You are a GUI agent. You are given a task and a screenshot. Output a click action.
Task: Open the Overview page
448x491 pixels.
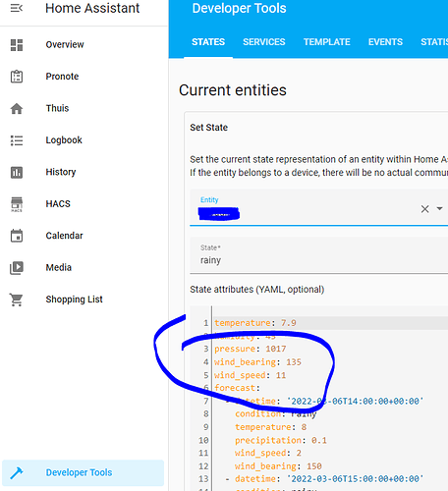coord(65,44)
